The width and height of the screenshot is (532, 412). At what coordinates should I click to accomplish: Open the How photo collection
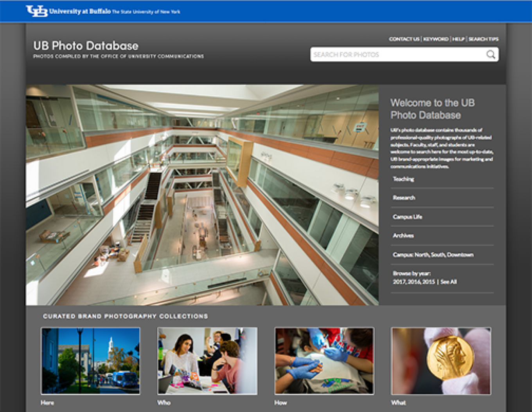click(324, 361)
